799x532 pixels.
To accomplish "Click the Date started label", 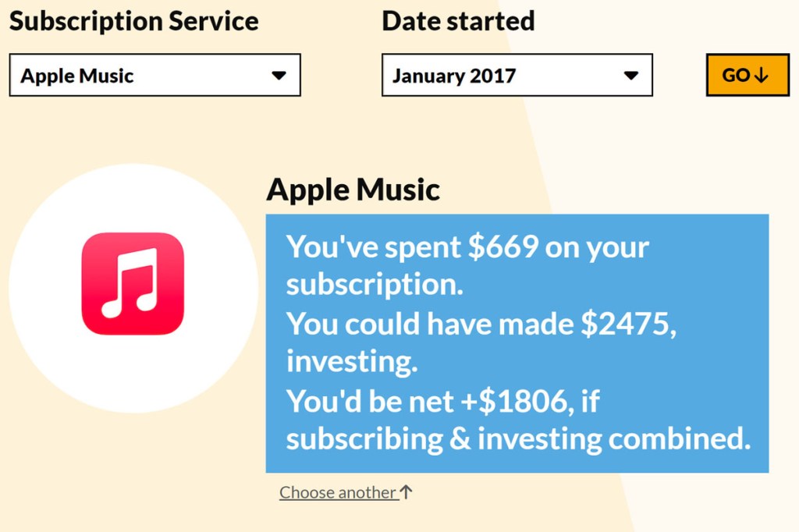I will pyautogui.click(x=458, y=21).
